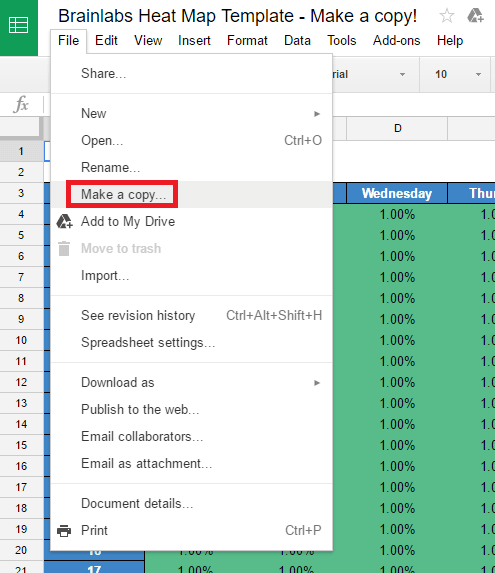495x573 pixels.
Task: Open the View menu
Action: tap(148, 41)
